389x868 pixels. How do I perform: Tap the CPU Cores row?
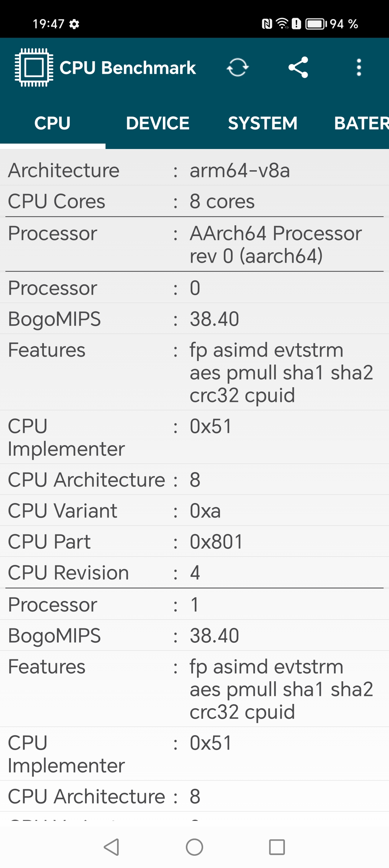tap(194, 201)
